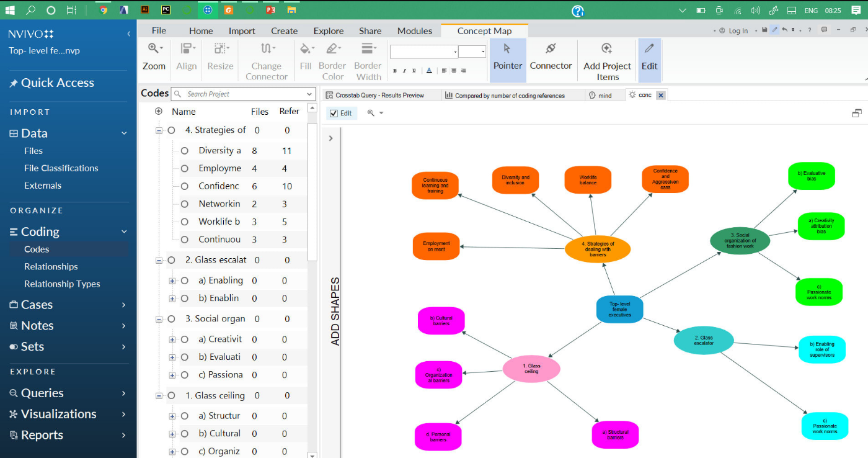Viewport: 868px width, 458px height.
Task: Open the Fill color tool
Action: 306,58
